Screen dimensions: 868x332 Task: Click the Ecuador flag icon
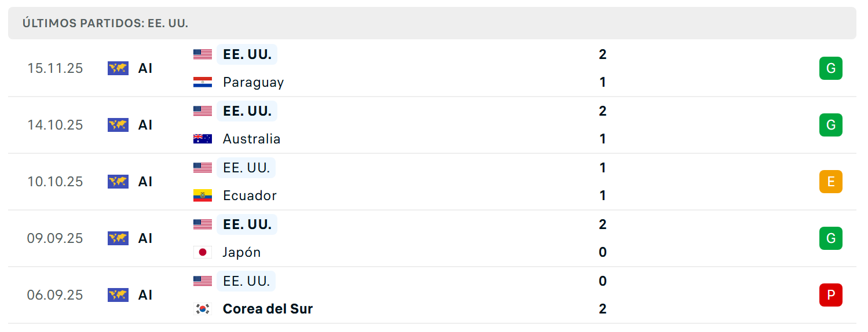coord(203,195)
